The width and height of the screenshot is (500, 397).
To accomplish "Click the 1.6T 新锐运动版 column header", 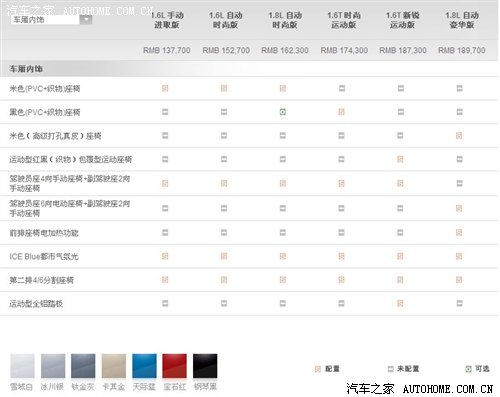I will 402,20.
